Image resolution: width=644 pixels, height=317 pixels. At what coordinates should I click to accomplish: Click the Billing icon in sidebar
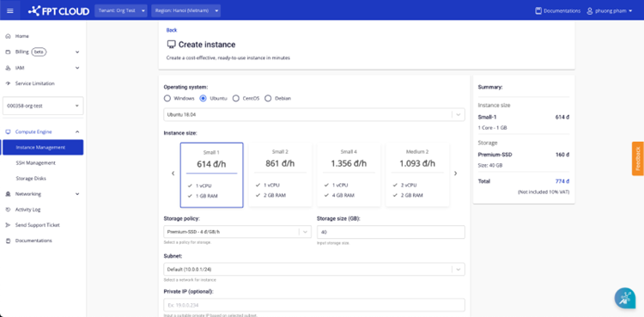pos(8,52)
